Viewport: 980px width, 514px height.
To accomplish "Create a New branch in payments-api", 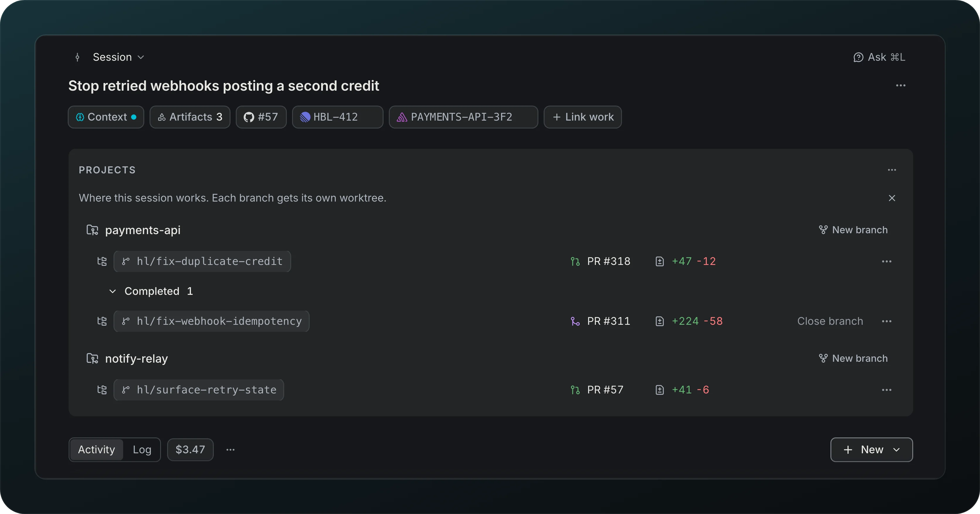I will click(853, 230).
